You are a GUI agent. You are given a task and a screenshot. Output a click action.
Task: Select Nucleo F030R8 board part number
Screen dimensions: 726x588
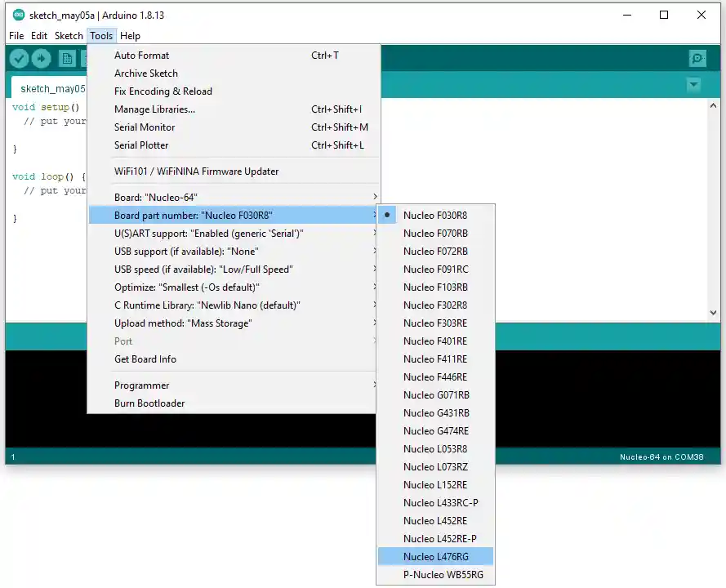click(434, 216)
